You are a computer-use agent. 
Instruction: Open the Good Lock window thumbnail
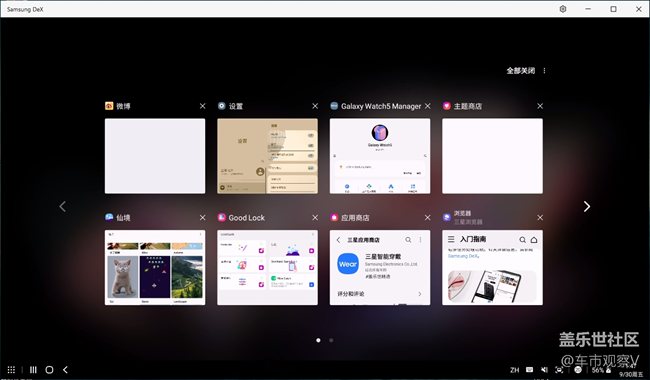coord(267,267)
